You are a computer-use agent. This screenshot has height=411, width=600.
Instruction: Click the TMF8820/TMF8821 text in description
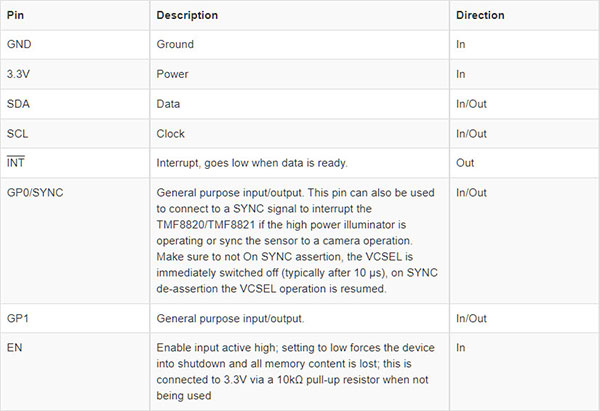(x=206, y=225)
